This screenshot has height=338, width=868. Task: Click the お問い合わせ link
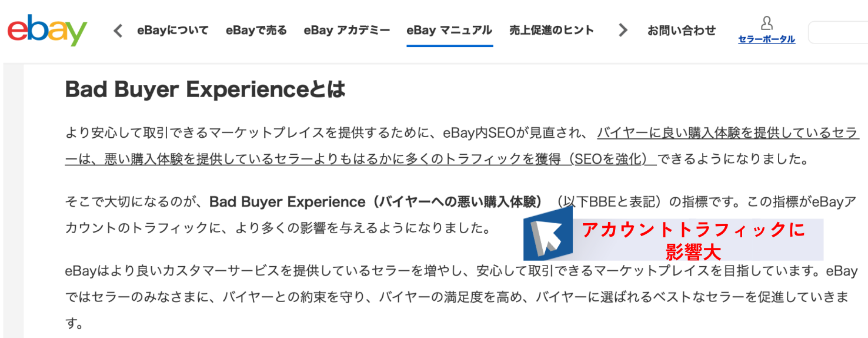pos(682,31)
